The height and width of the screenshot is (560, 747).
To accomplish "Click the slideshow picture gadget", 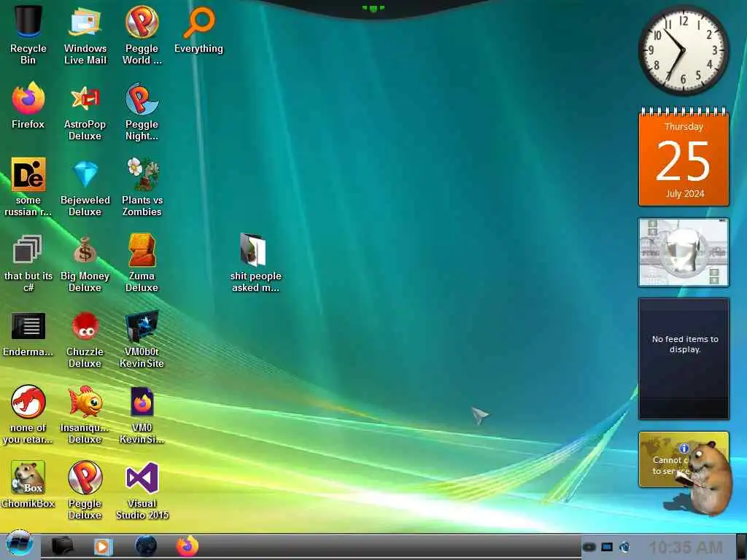I will point(684,252).
